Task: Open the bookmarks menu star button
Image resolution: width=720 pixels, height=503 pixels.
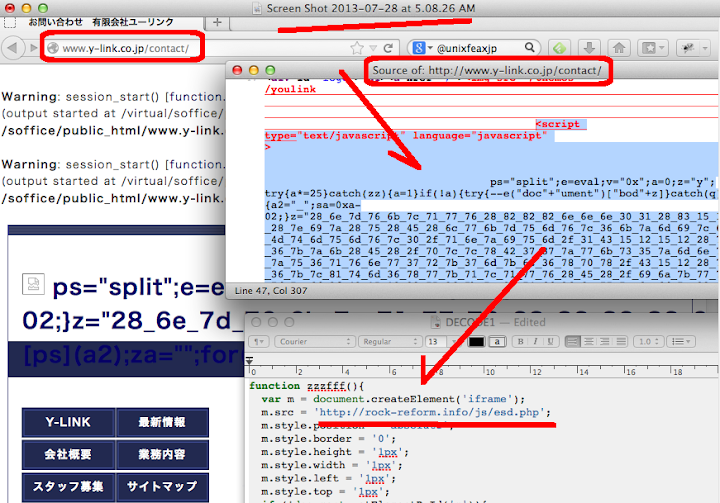Action: (x=652, y=48)
